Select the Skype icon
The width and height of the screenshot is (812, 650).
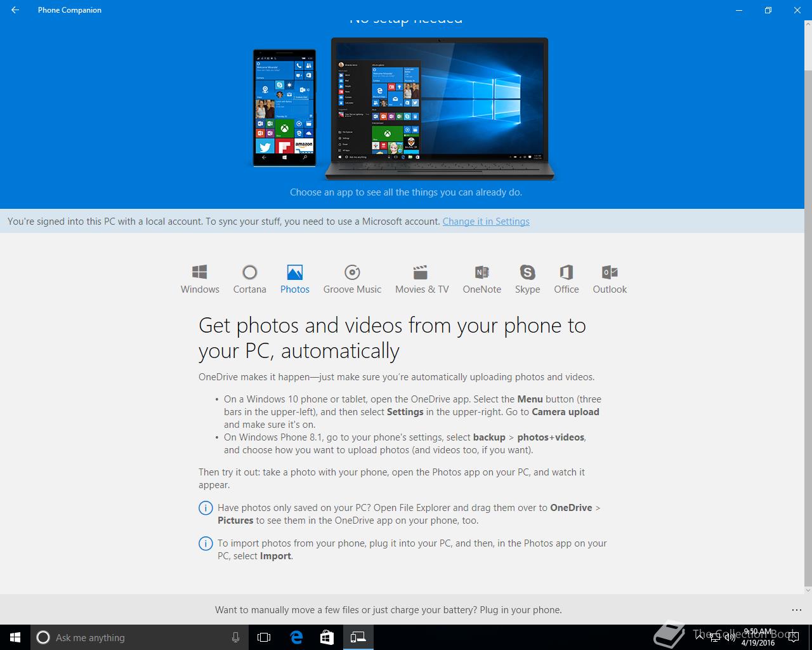(527, 272)
